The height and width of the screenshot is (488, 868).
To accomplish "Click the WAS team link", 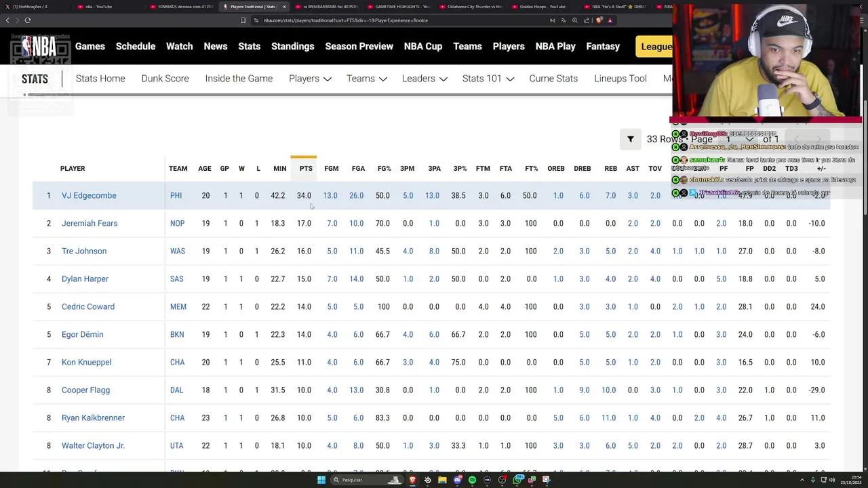I will click(x=178, y=251).
